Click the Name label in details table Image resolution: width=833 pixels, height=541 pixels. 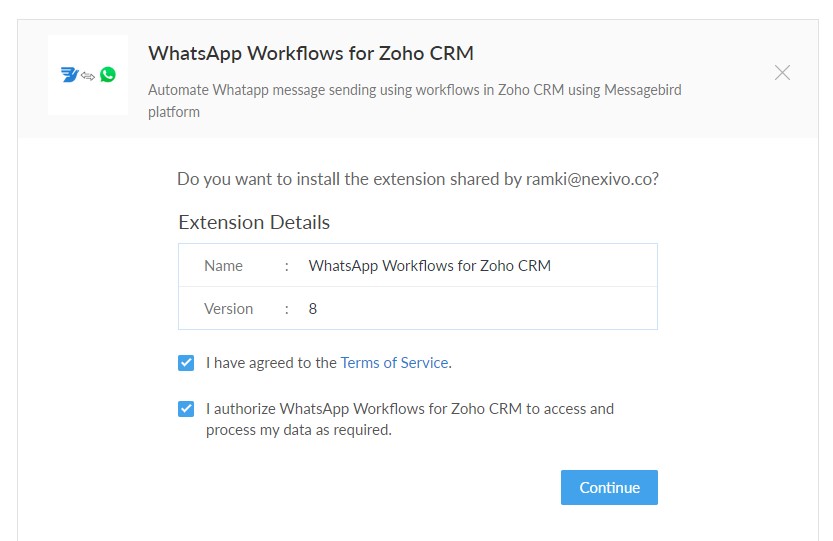click(223, 266)
